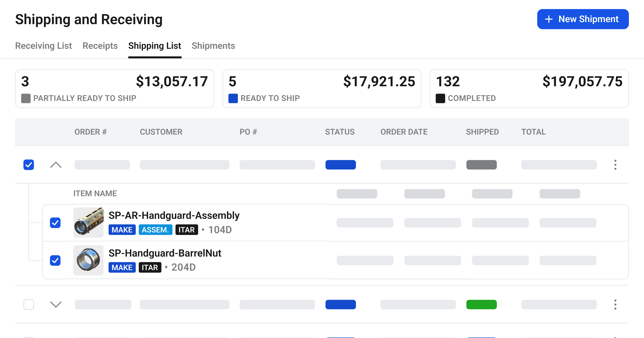Check the second order row checkbox
This screenshot has width=644, height=338.
point(29,304)
